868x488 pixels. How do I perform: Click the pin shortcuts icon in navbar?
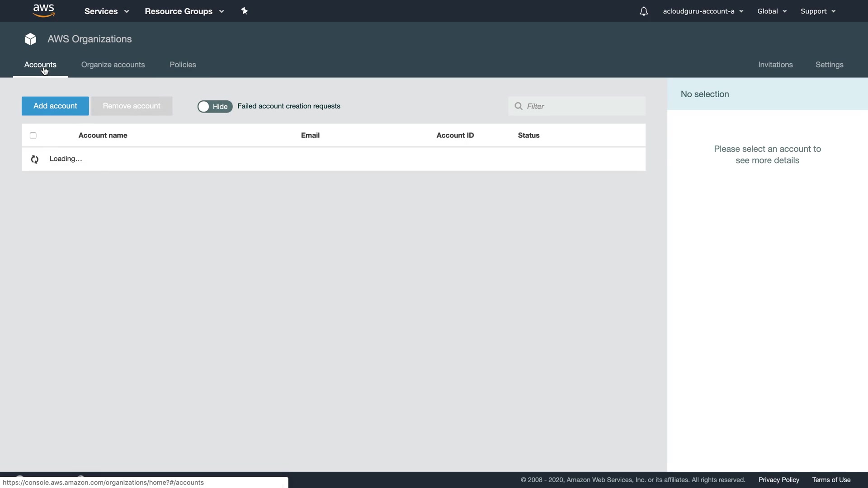tap(245, 11)
